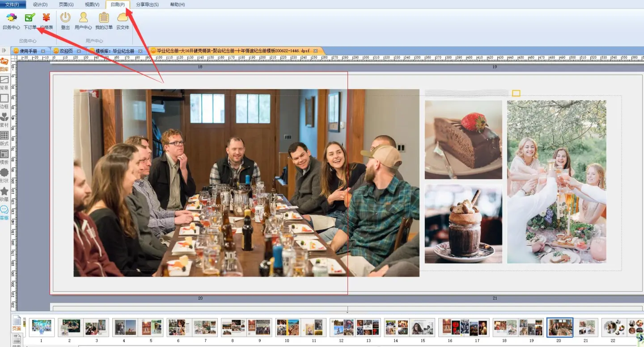Select the 页面 pages panel icon
Viewport: 644px width, 347px height.
tap(17, 323)
